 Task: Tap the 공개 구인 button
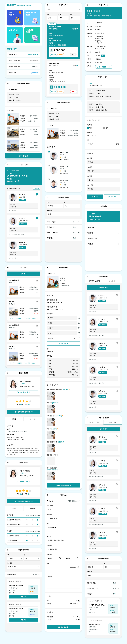[x=95, y=197]
